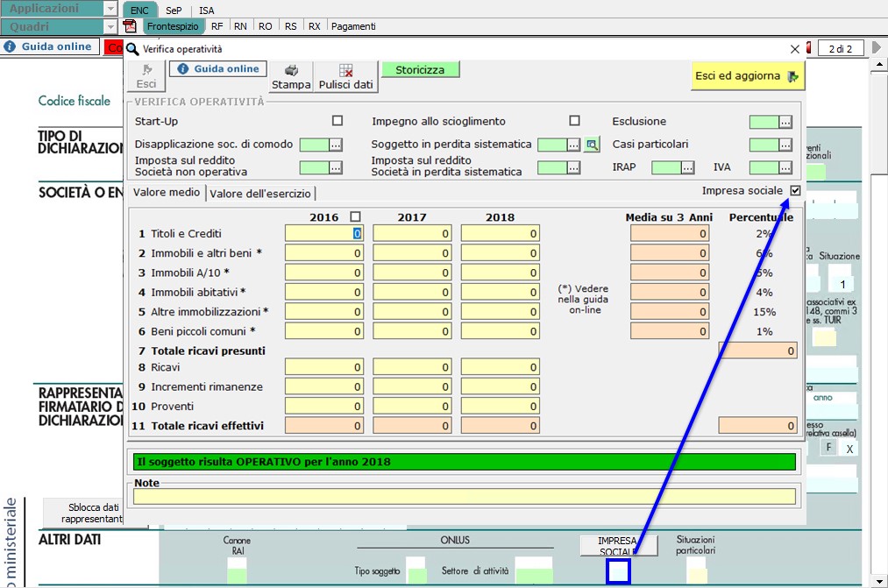Click the green OPERATIVO status bar
Image resolution: width=888 pixels, height=588 pixels.
(x=465, y=462)
